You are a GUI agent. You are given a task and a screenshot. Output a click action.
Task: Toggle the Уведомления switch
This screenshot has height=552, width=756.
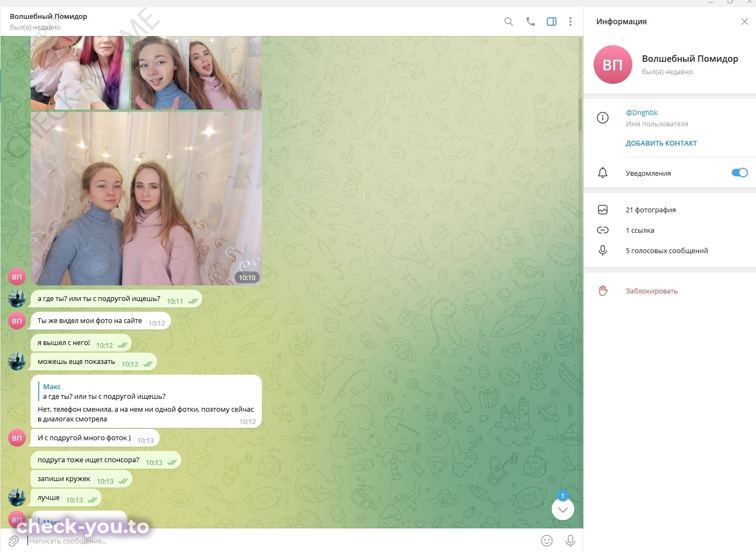[x=739, y=173]
